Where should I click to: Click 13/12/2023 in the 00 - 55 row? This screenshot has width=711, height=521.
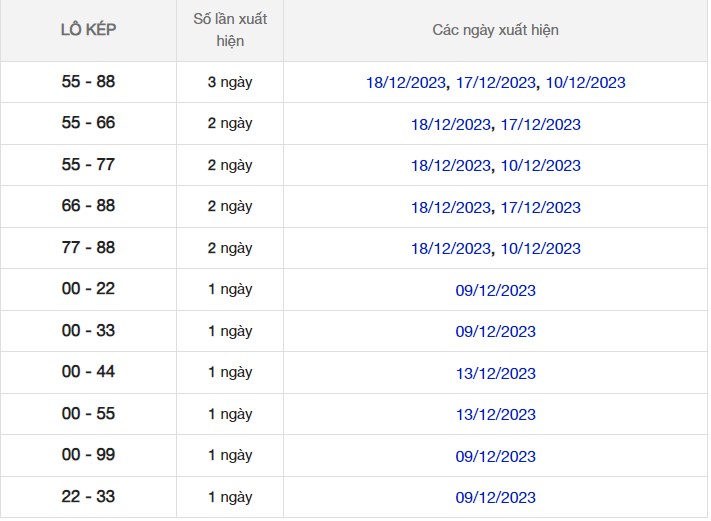[495, 415]
